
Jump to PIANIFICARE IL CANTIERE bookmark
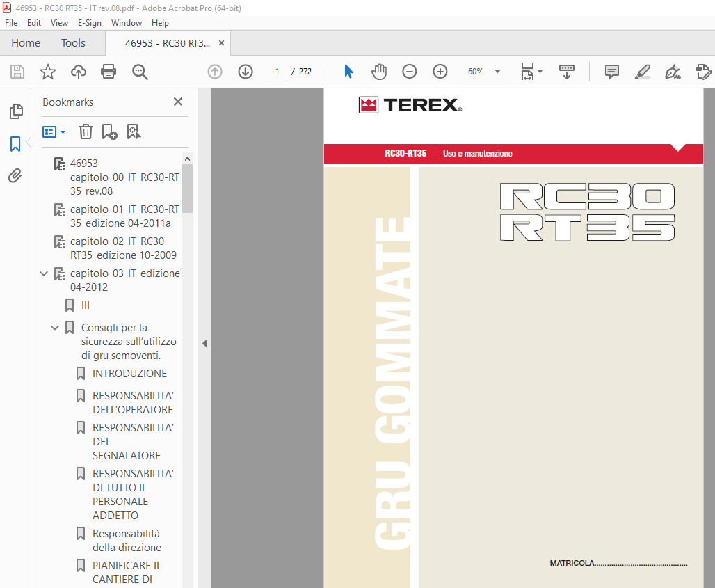[127, 572]
